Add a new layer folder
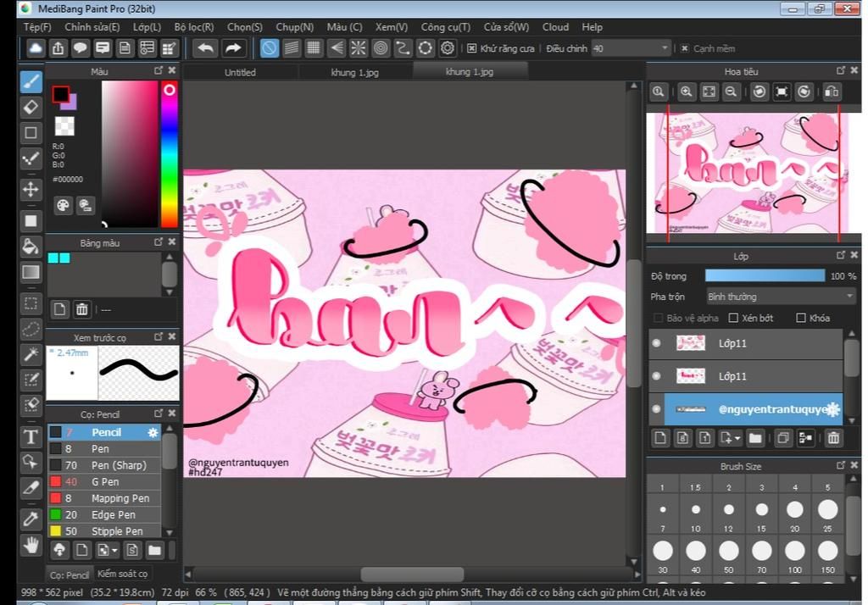 [x=755, y=438]
